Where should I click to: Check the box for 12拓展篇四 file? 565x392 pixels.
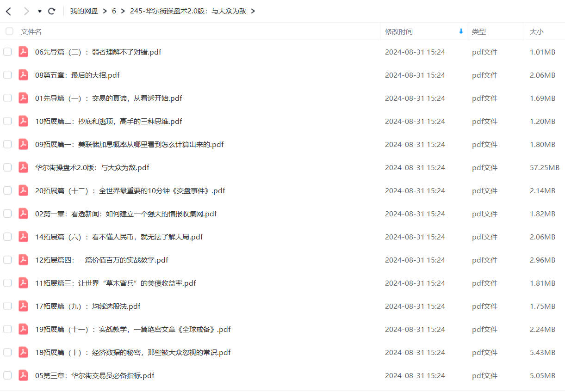[7, 260]
